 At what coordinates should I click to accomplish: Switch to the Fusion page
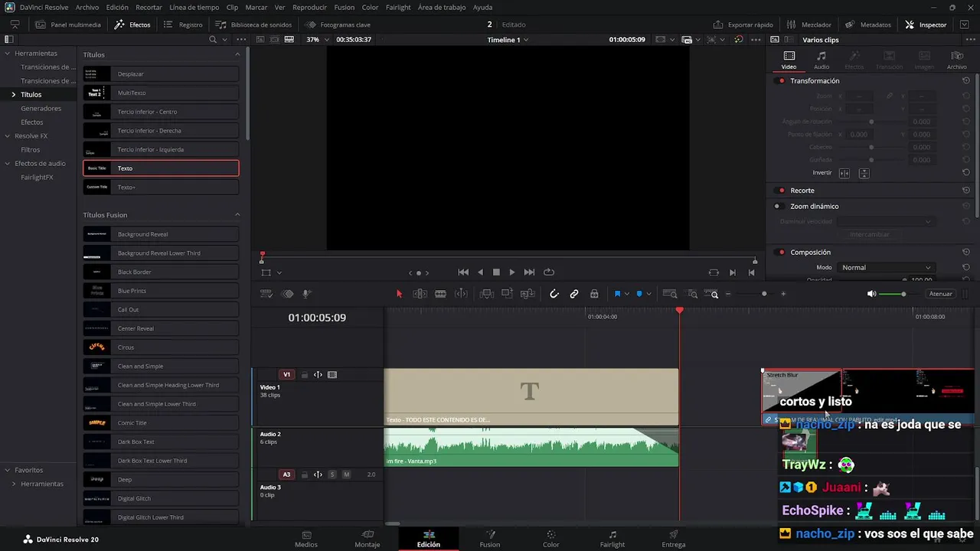(490, 539)
